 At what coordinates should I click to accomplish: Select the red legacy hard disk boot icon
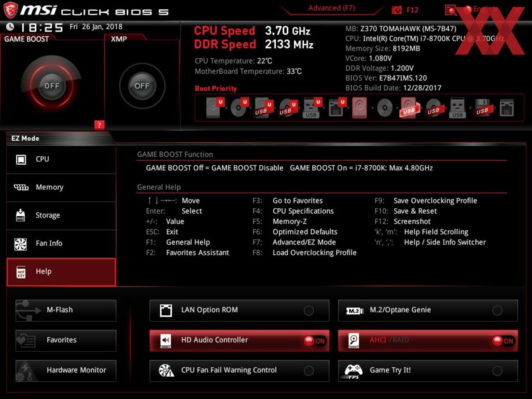coord(359,108)
